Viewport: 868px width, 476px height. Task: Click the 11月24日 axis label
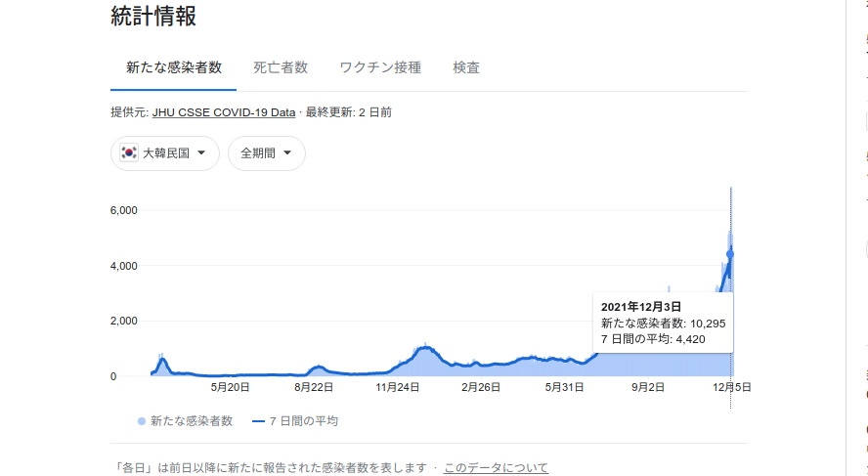click(397, 387)
